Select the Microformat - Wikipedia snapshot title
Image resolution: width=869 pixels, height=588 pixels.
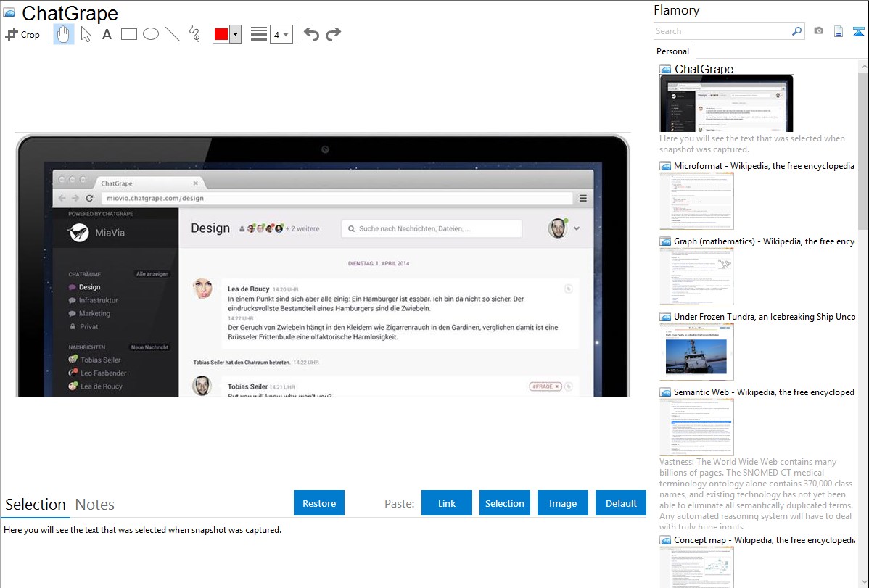click(764, 166)
